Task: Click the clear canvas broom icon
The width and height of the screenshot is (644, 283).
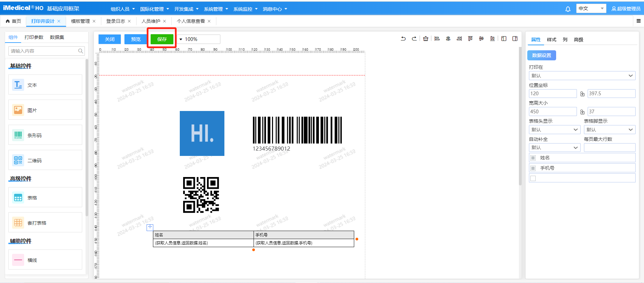Action: point(426,39)
